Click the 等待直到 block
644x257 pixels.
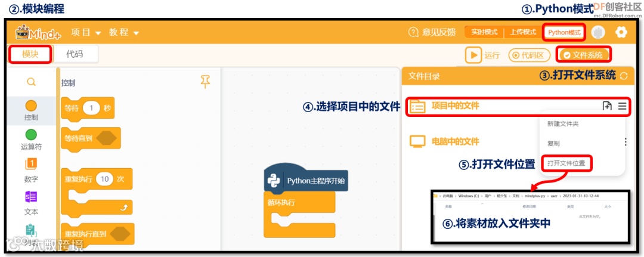[x=91, y=139]
